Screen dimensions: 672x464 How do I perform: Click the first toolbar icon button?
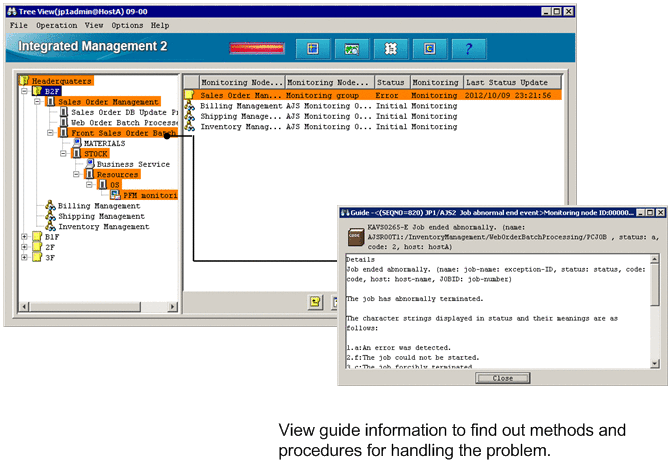[313, 49]
